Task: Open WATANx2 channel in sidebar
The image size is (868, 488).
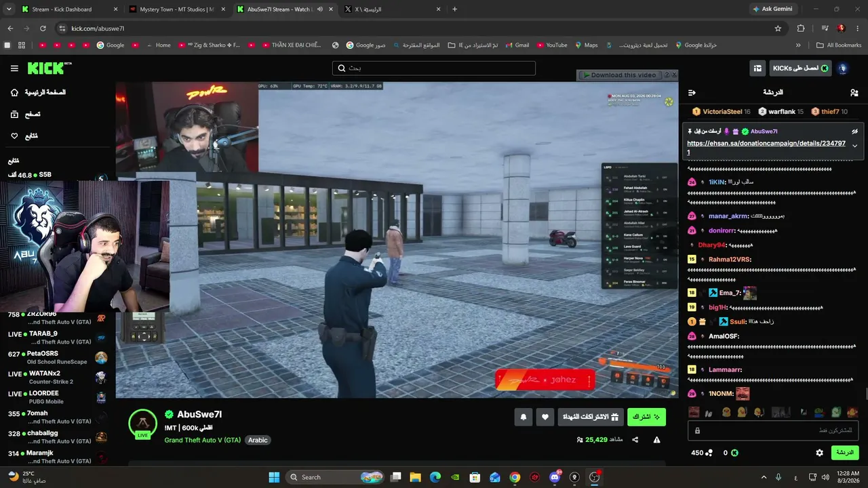Action: (x=58, y=378)
